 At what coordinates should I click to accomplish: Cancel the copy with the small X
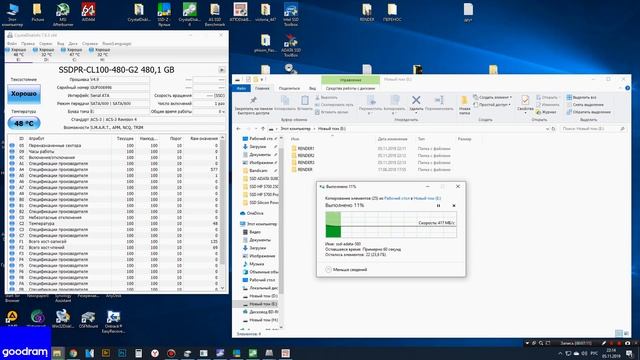pos(454,205)
